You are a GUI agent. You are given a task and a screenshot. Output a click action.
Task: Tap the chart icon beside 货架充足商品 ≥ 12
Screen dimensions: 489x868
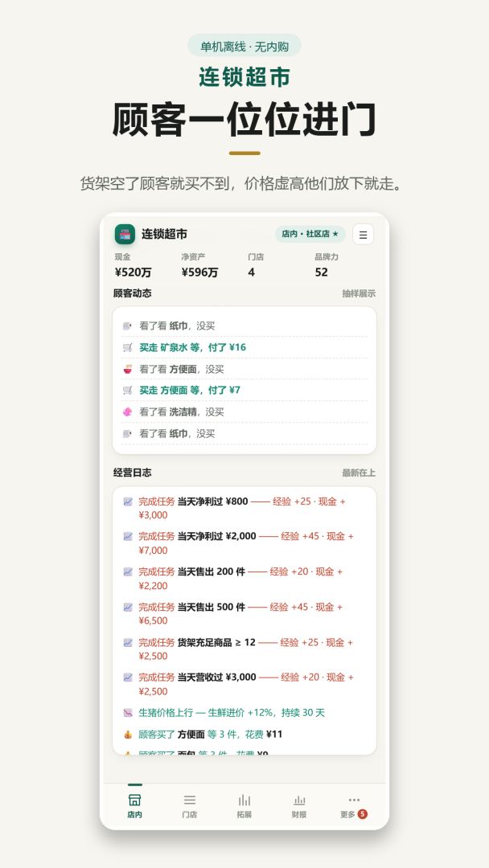coord(128,643)
